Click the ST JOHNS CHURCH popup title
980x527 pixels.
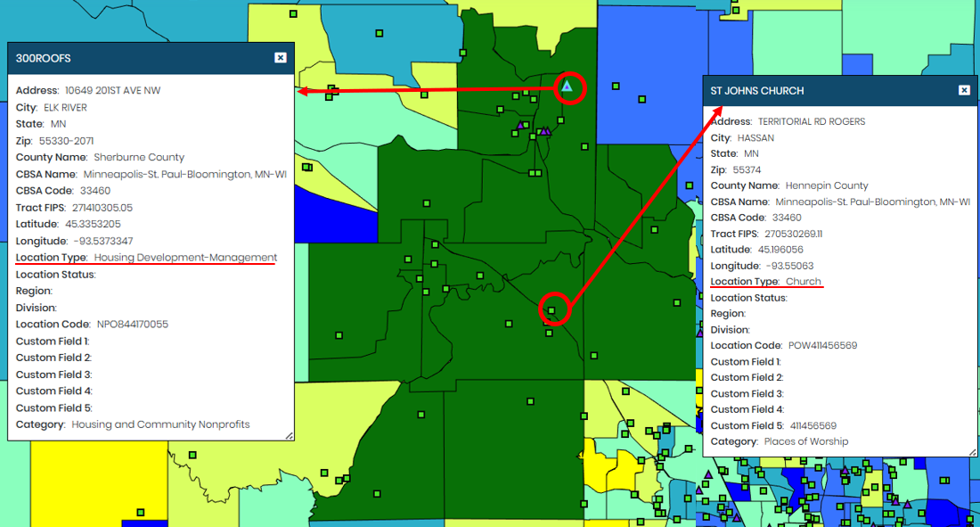757,91
